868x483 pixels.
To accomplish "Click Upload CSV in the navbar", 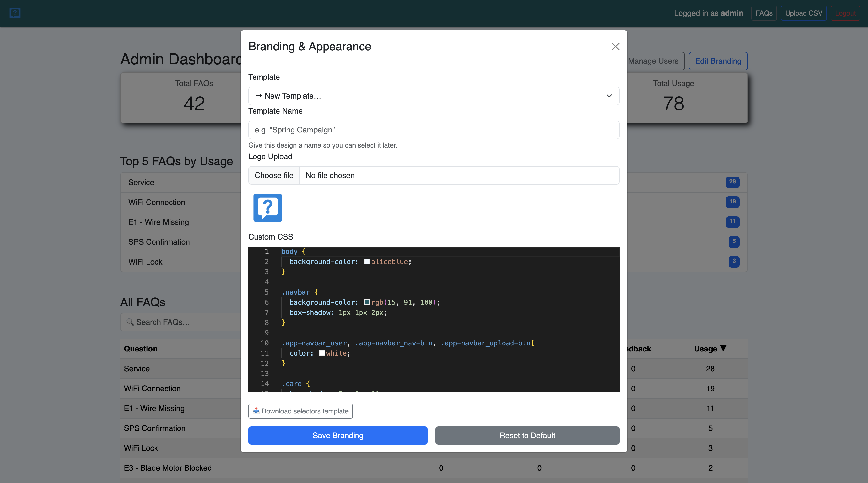I will 804,13.
